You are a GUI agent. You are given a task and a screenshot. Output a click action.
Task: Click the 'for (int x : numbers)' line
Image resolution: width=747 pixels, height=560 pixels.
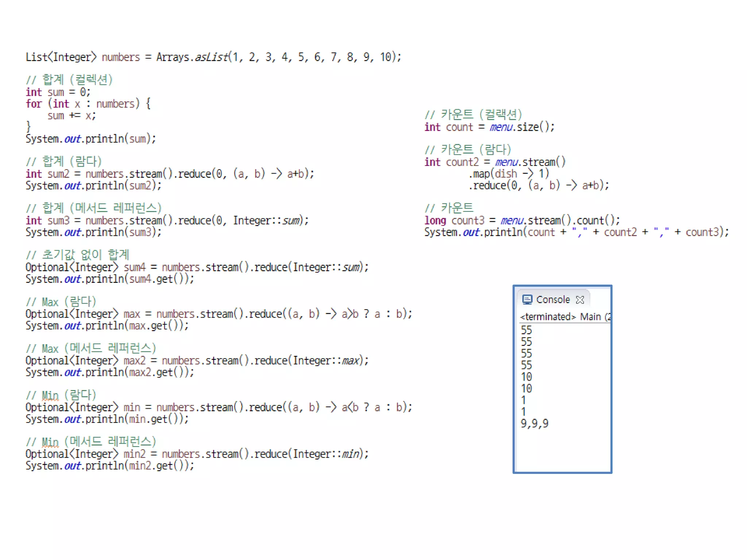88,104
